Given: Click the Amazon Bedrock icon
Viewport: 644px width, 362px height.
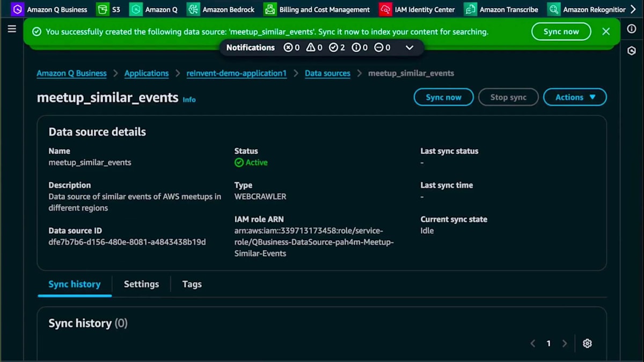Looking at the screenshot, I should click(x=193, y=9).
